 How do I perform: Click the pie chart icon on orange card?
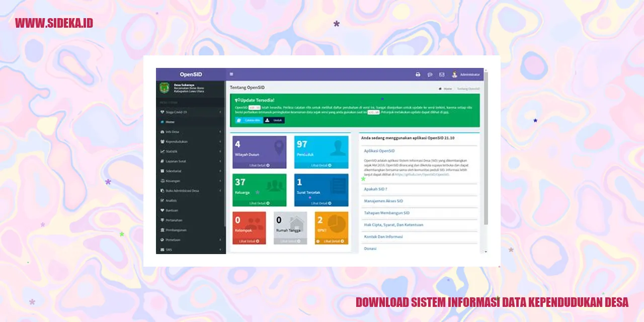click(338, 223)
